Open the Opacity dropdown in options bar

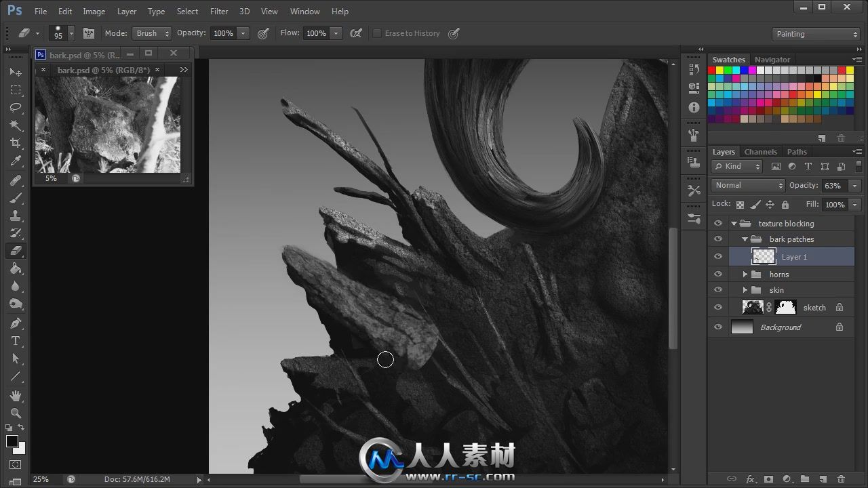click(x=243, y=33)
